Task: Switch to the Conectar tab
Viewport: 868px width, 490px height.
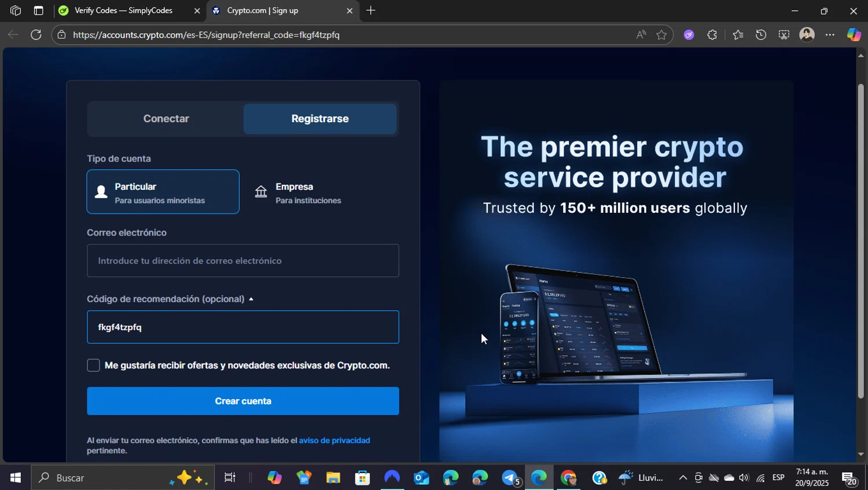Action: click(166, 119)
